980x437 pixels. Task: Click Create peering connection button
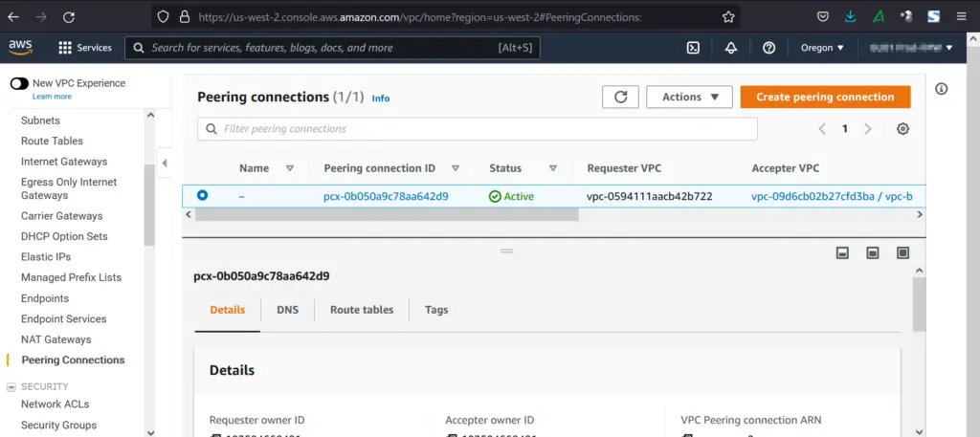pyautogui.click(x=826, y=97)
